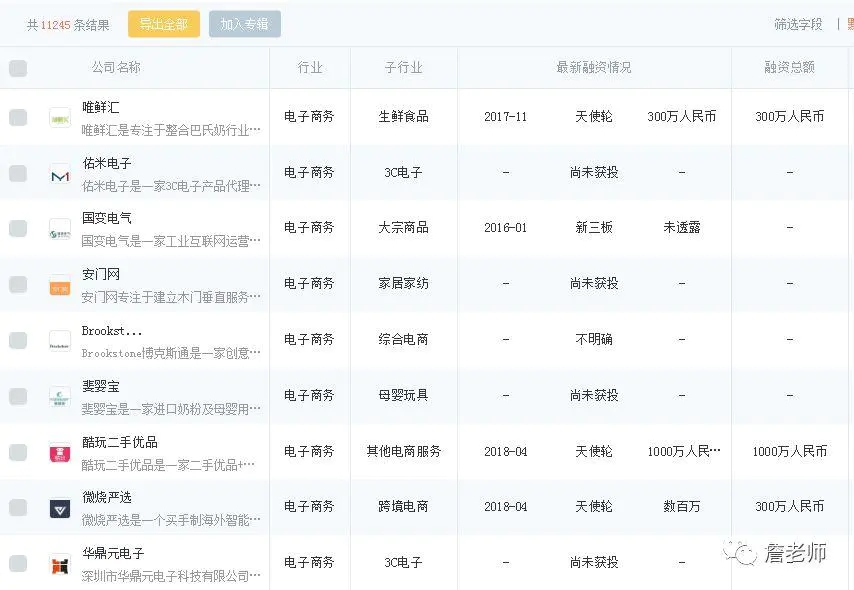This screenshot has width=854, height=590.
Task: Click the 2017-11 financing date cell
Action: pos(505,117)
